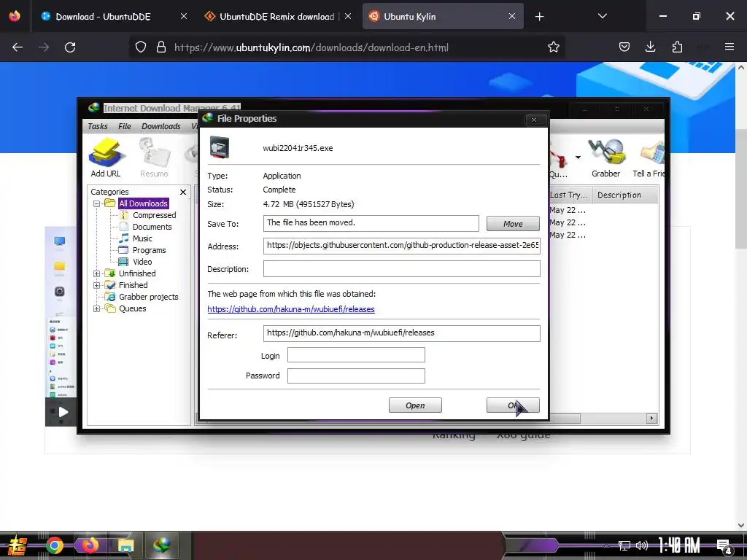Open the File menu in IDM
This screenshot has width=747, height=560.
click(x=124, y=126)
